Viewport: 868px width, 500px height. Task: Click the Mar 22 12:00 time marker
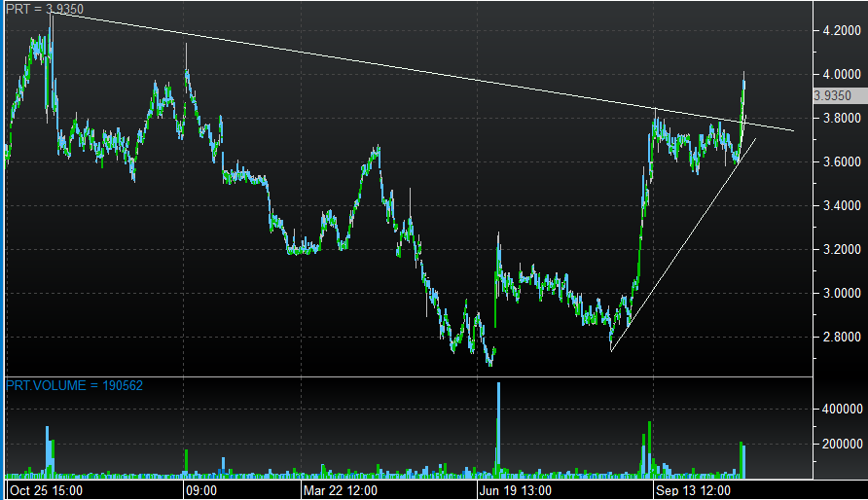339,490
